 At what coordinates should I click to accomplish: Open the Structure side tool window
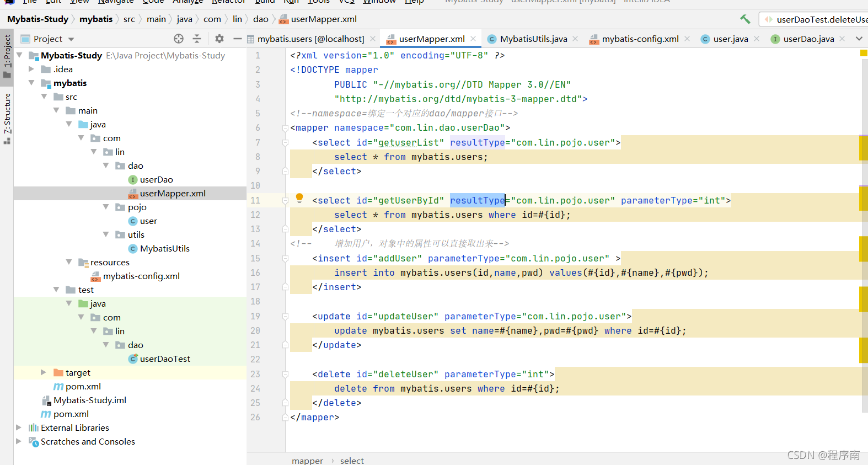[7, 118]
